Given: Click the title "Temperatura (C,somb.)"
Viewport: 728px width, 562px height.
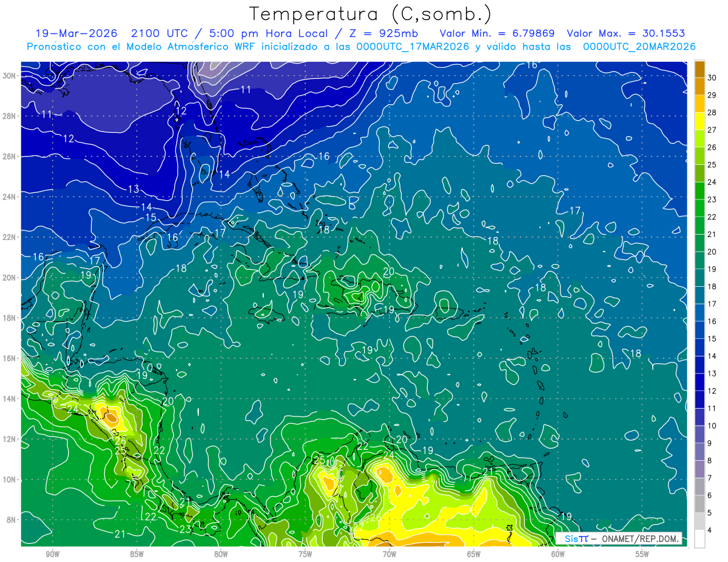Looking at the screenshot, I should coord(371,13).
